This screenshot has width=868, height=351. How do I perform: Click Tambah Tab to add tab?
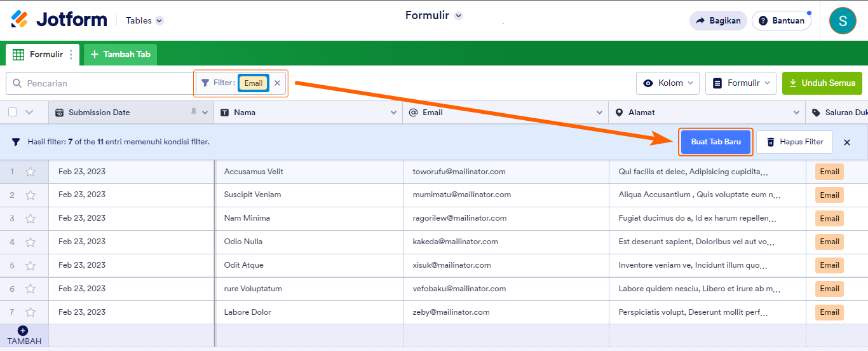tap(120, 54)
